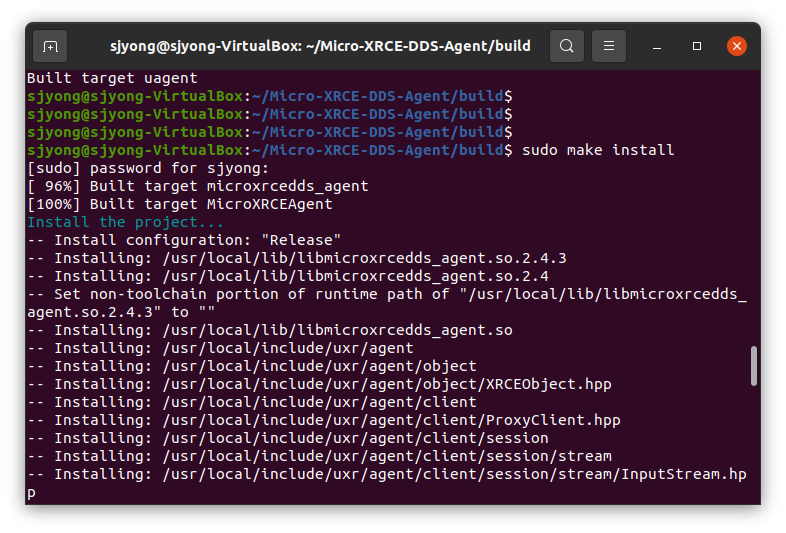
Task: Click the line ending in uxr/agent/client
Action: pos(252,403)
